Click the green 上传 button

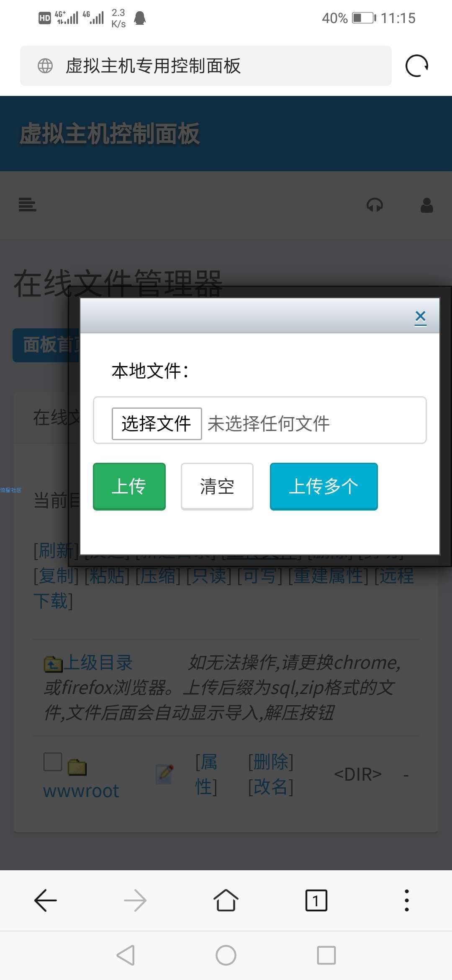[129, 486]
